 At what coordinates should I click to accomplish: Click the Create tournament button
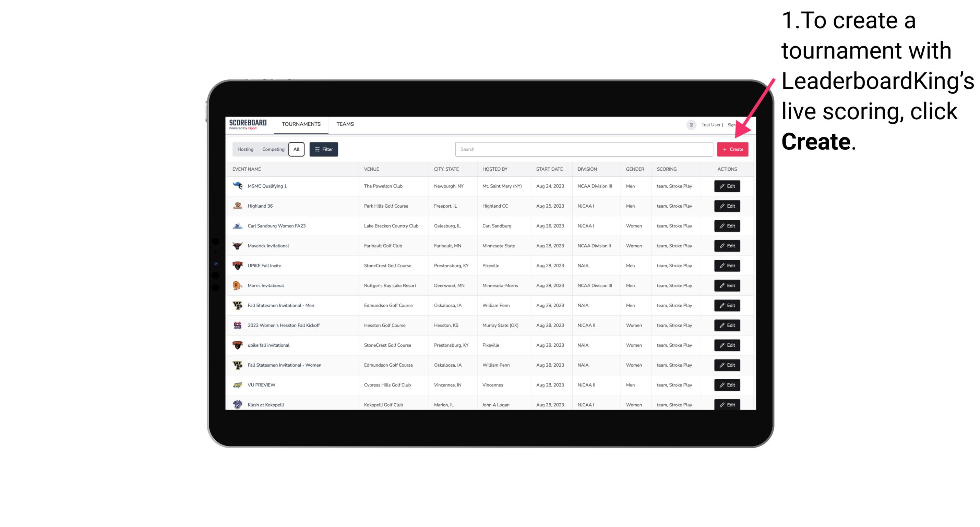(x=732, y=149)
